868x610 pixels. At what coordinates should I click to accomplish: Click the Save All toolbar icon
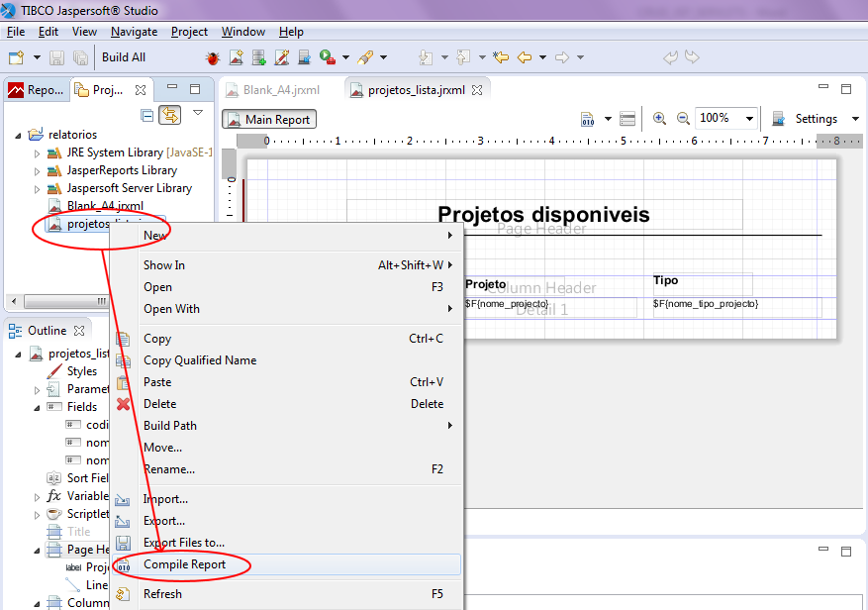point(81,57)
